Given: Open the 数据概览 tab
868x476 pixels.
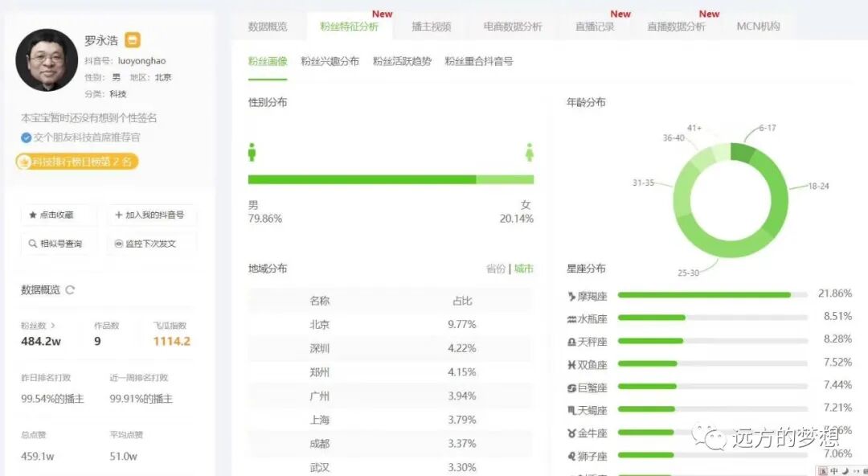Looking at the screenshot, I should point(268,27).
